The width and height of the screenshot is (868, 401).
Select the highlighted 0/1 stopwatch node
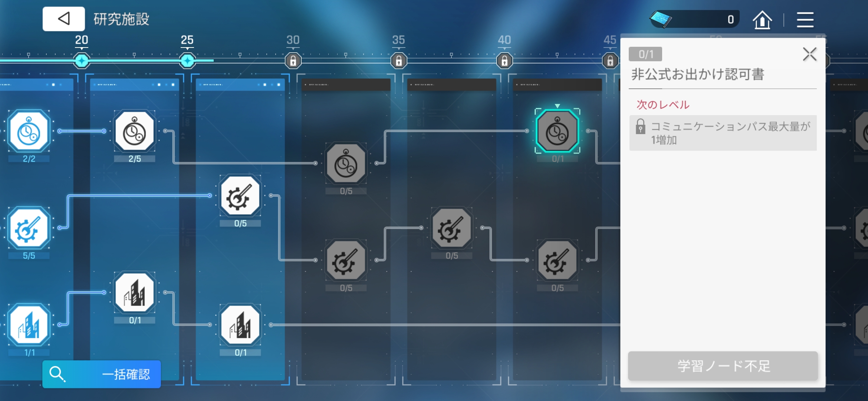click(557, 131)
